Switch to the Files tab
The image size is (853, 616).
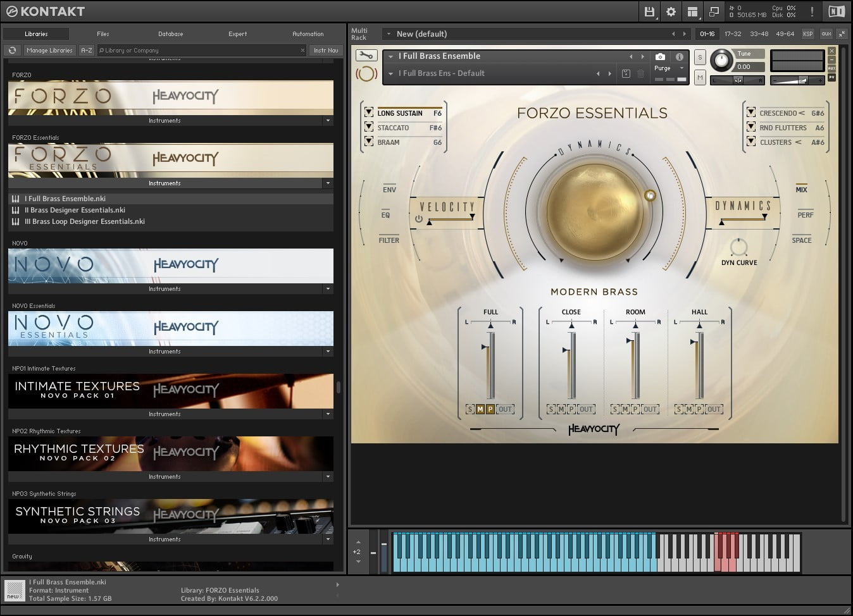(x=103, y=34)
